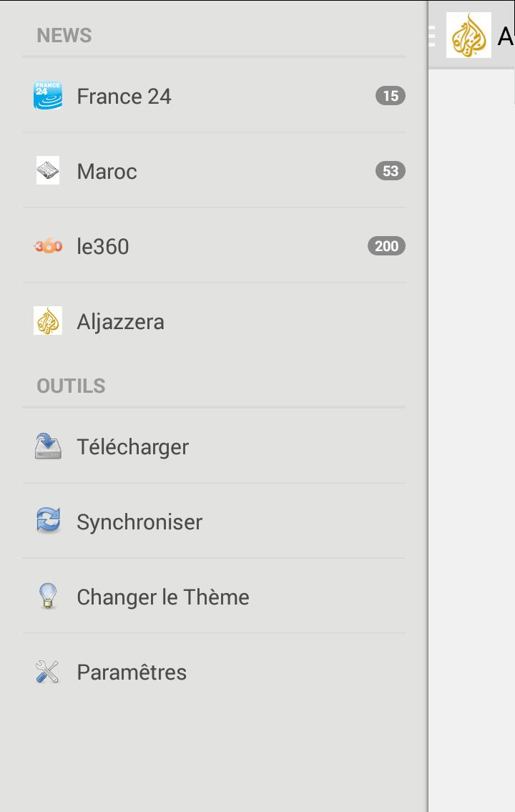
Task: Tap the lightbulb theme icon
Action: (48, 597)
